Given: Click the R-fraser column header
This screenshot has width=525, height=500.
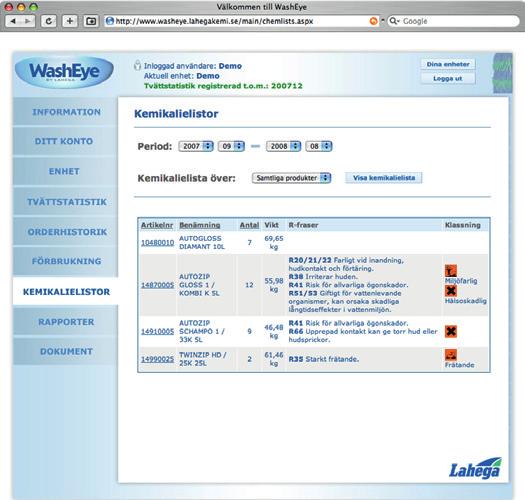Looking at the screenshot, I should pos(303,225).
